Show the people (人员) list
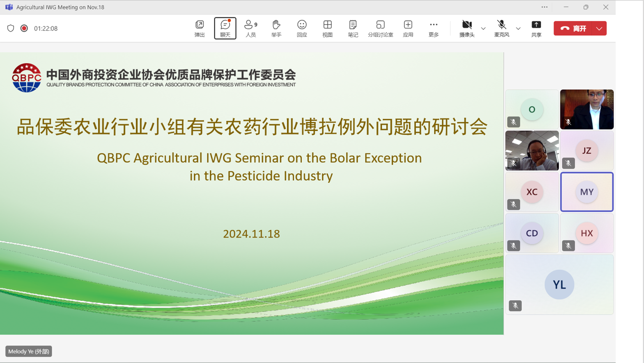The image size is (644, 363). pos(251,28)
